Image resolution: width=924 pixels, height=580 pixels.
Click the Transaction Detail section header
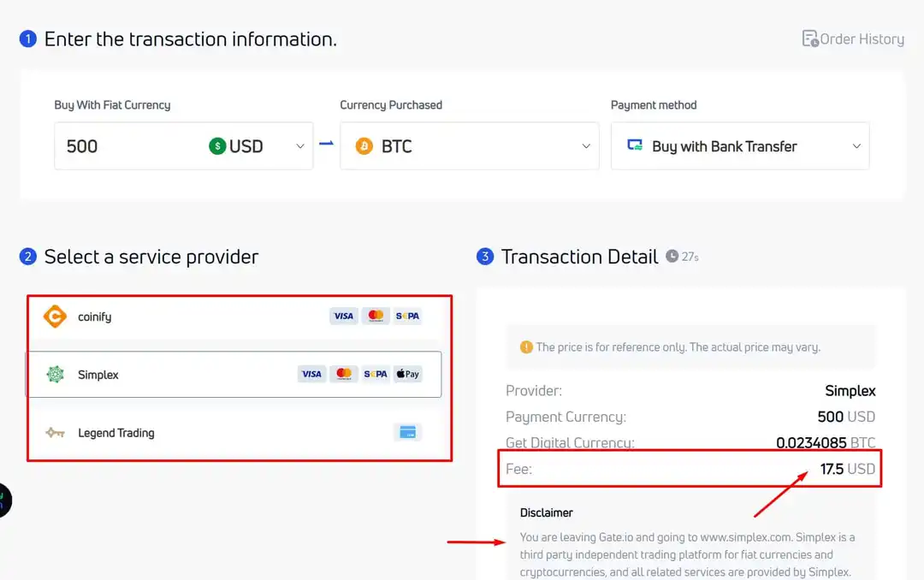(579, 257)
